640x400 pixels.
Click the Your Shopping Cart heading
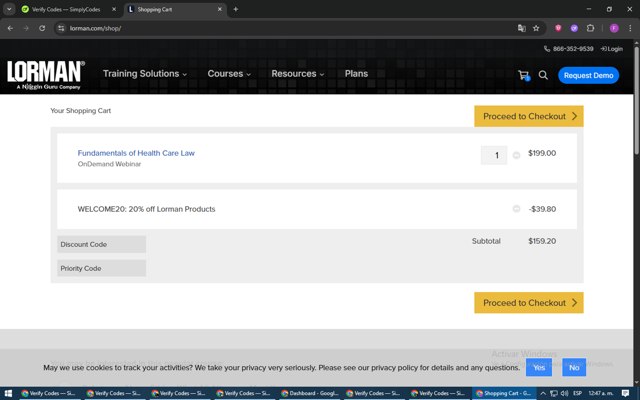[80, 111]
